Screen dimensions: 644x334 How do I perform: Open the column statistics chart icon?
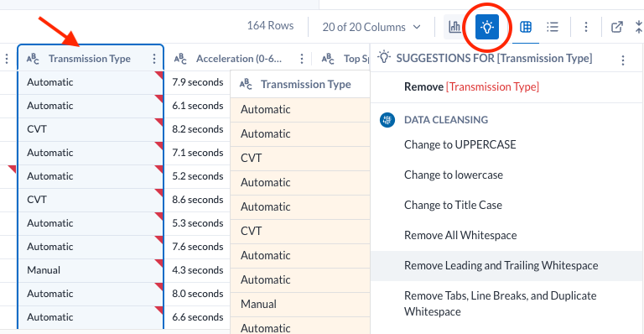coord(454,27)
